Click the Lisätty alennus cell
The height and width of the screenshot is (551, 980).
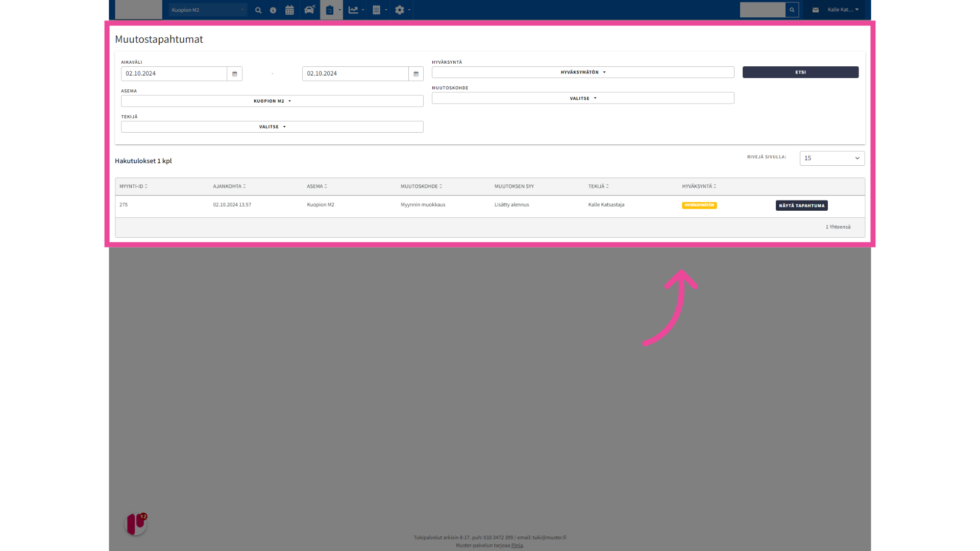(511, 205)
